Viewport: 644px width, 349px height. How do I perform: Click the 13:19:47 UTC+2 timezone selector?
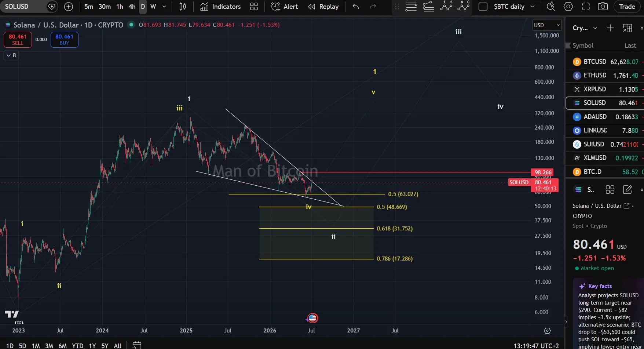click(x=536, y=346)
